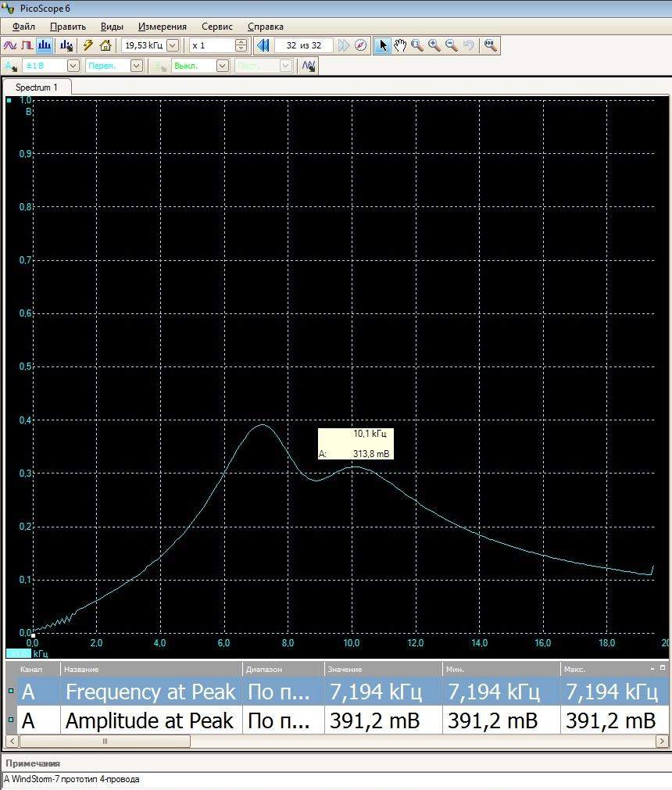Activate Spectrum mode icon
This screenshot has width=672, height=790.
[45, 45]
